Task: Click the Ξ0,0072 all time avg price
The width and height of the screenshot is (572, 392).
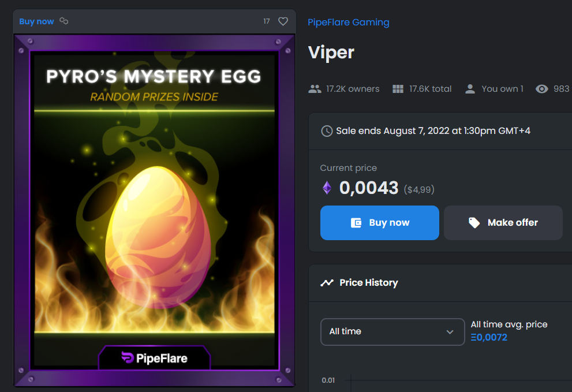Action: (x=489, y=337)
